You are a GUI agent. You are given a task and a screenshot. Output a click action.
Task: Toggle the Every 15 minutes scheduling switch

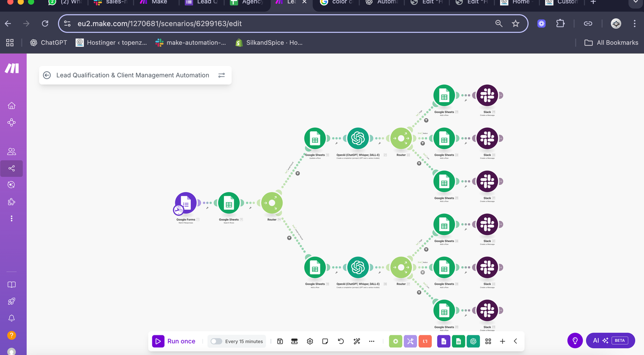pyautogui.click(x=216, y=341)
